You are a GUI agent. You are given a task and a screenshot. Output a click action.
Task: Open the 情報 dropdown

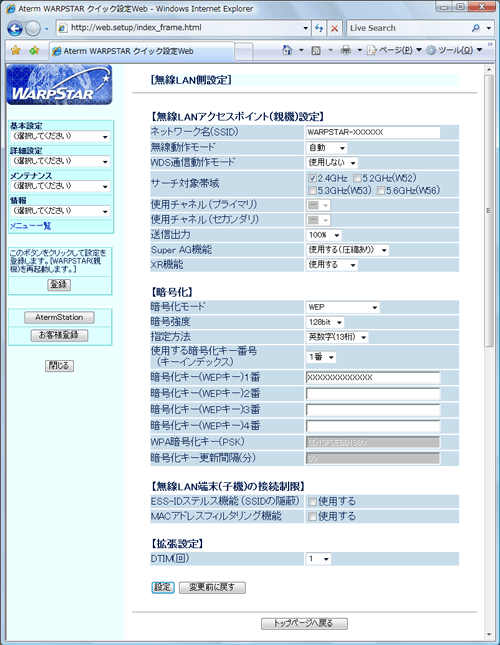click(60, 211)
